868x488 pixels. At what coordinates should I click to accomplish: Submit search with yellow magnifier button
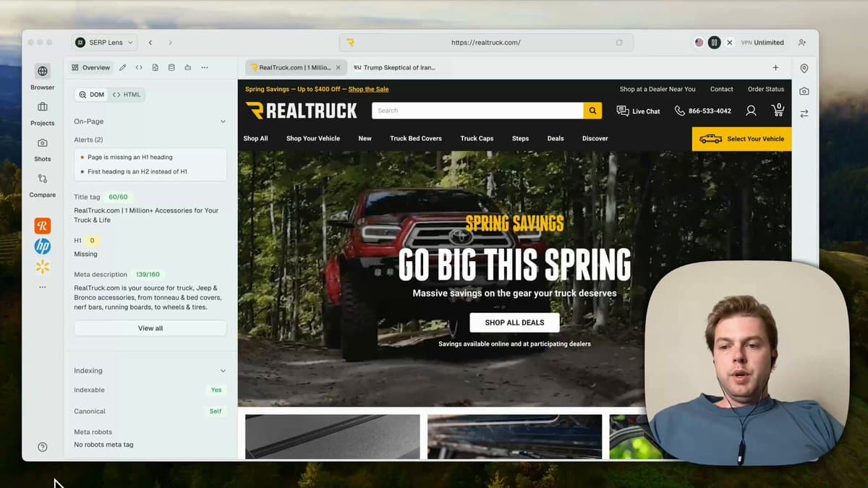click(x=593, y=111)
